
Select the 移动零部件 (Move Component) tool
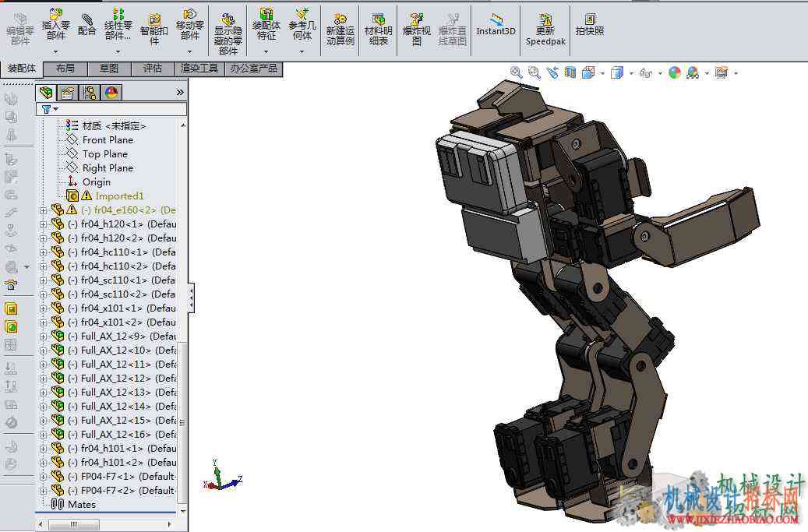pos(189,25)
